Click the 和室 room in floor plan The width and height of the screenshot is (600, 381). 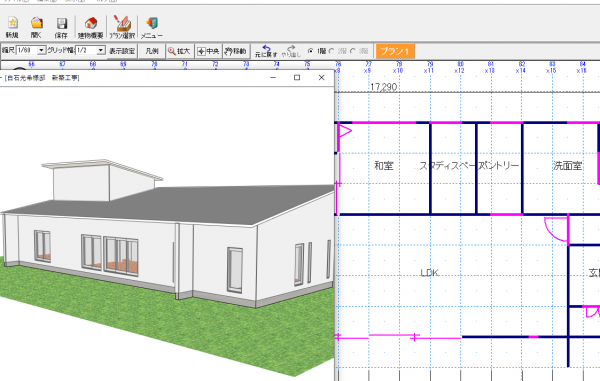383,166
